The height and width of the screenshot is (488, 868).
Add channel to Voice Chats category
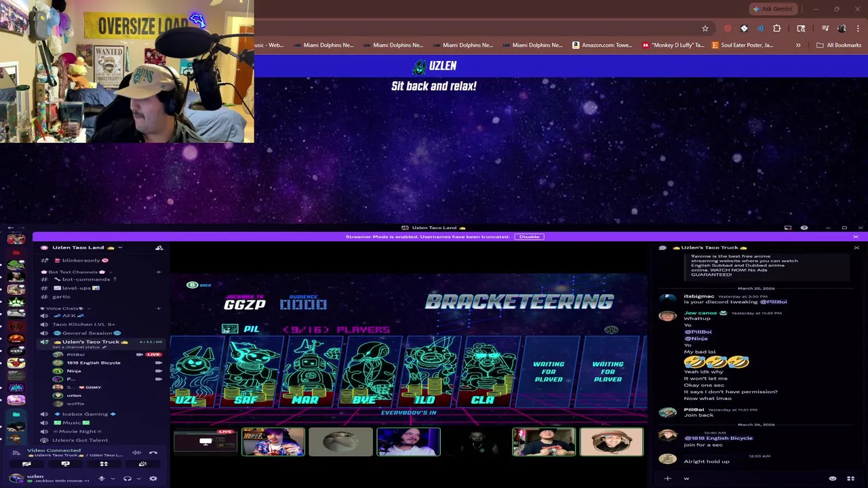[159, 308]
